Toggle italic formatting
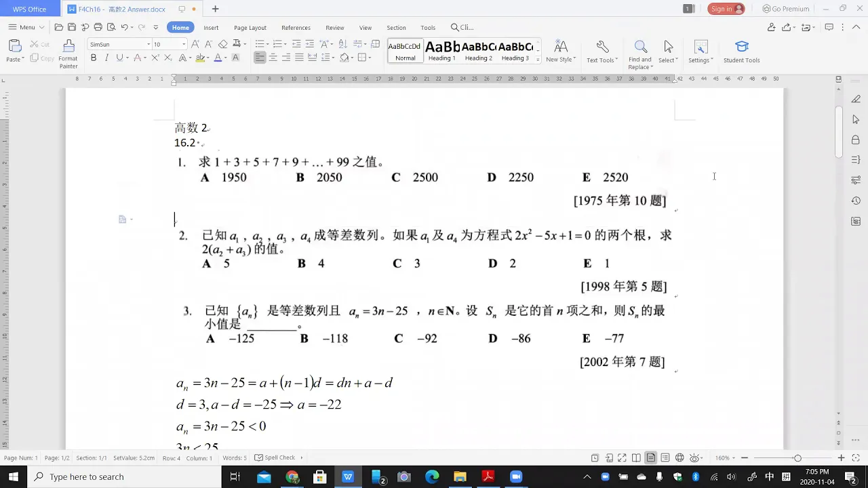The width and height of the screenshot is (868, 488). click(106, 58)
